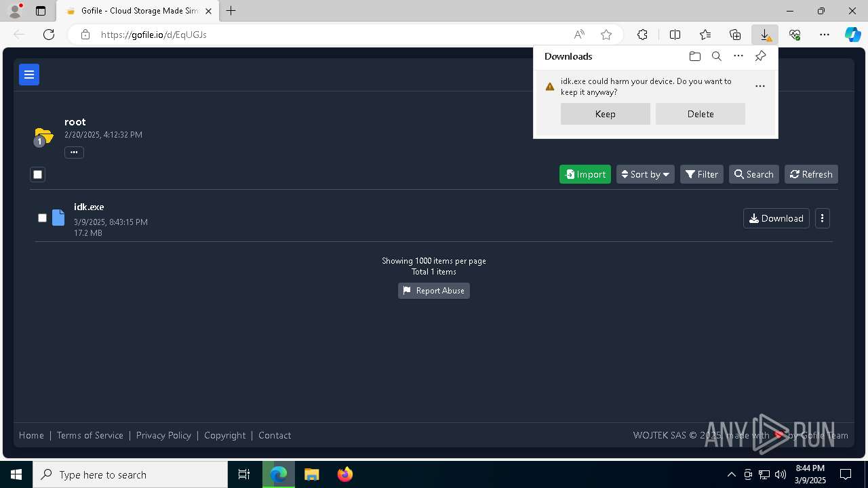Click the Search button

click(754, 174)
